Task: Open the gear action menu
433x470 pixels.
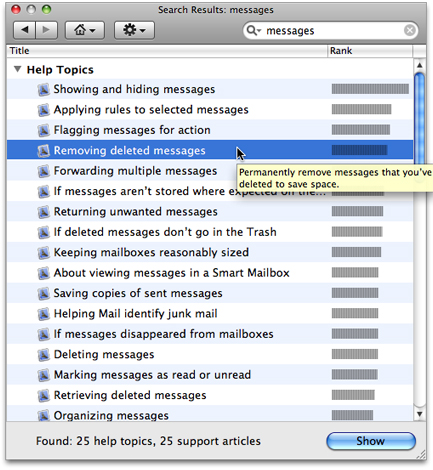Action: [x=134, y=30]
